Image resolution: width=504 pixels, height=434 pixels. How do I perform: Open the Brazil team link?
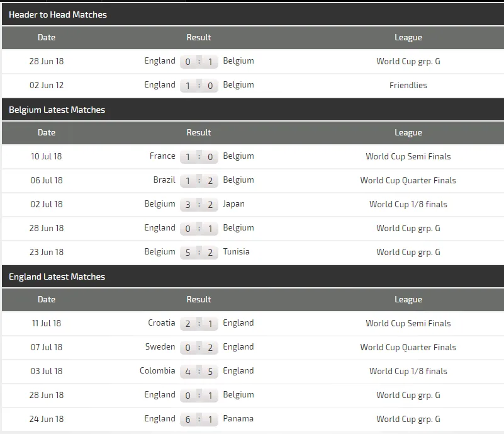click(x=164, y=180)
